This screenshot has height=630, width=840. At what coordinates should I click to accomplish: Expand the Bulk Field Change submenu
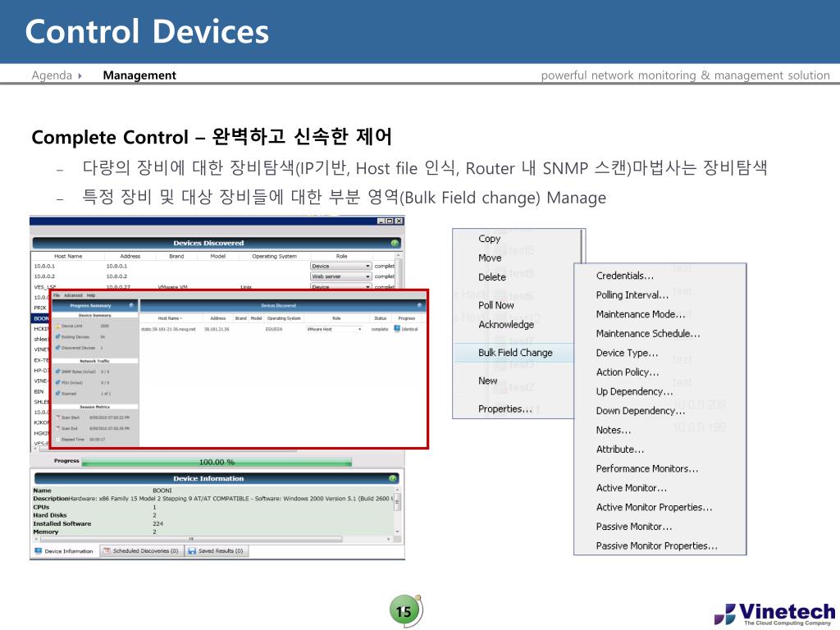click(x=515, y=353)
